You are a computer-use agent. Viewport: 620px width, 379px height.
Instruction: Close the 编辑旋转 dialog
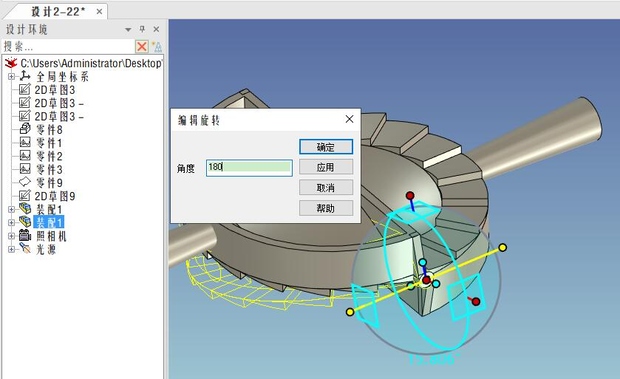[x=349, y=119]
